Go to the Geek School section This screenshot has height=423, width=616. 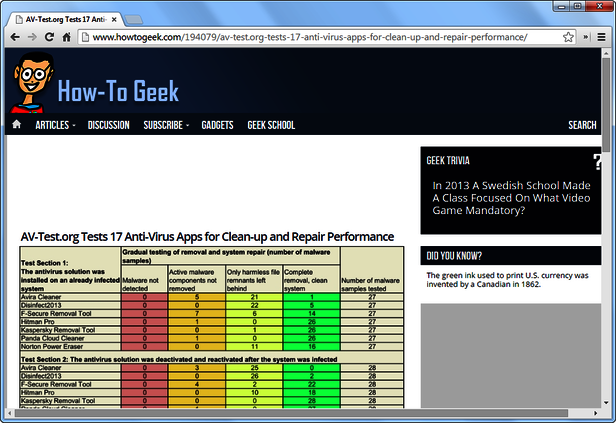coord(271,125)
